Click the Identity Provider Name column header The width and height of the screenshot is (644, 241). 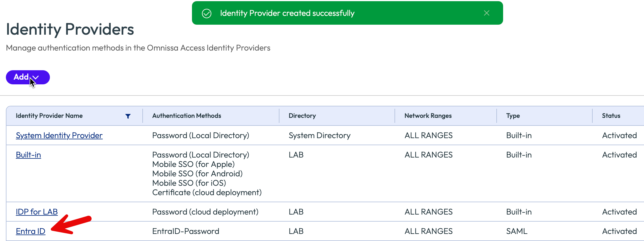pos(49,116)
